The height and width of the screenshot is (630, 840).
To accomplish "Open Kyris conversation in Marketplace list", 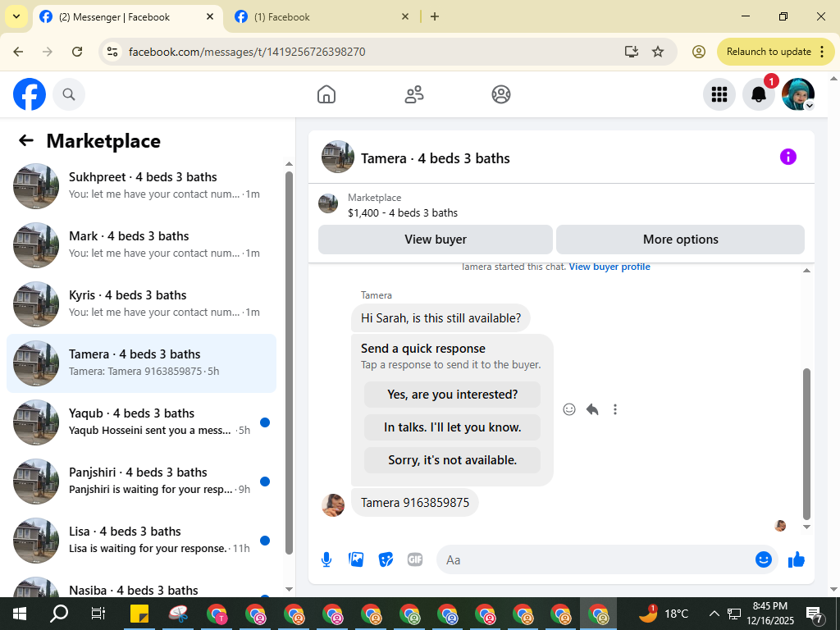I will coord(141,304).
